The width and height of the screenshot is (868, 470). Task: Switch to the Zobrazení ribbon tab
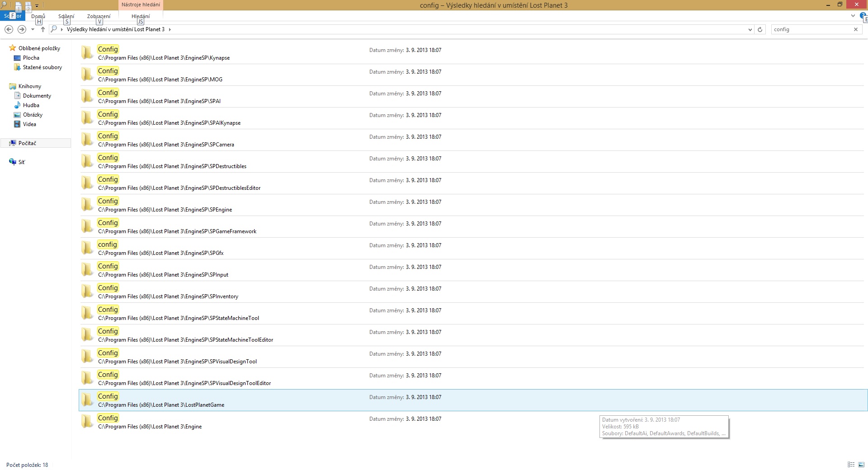[99, 16]
